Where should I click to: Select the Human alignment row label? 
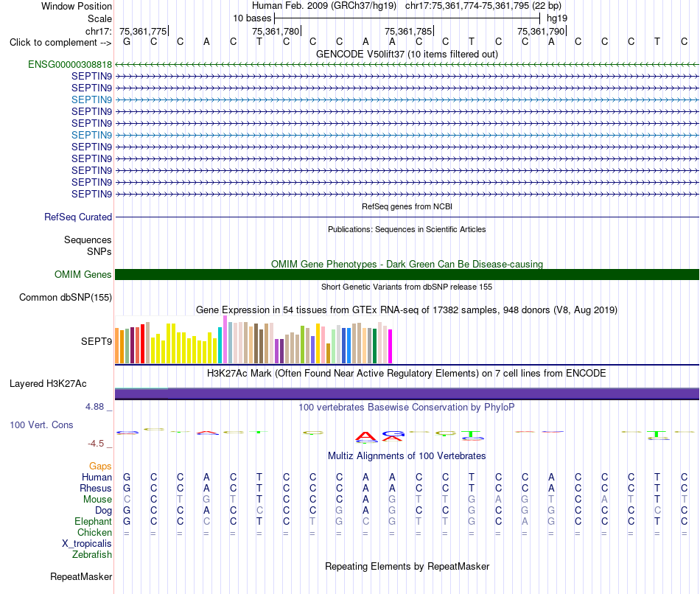[x=97, y=477]
